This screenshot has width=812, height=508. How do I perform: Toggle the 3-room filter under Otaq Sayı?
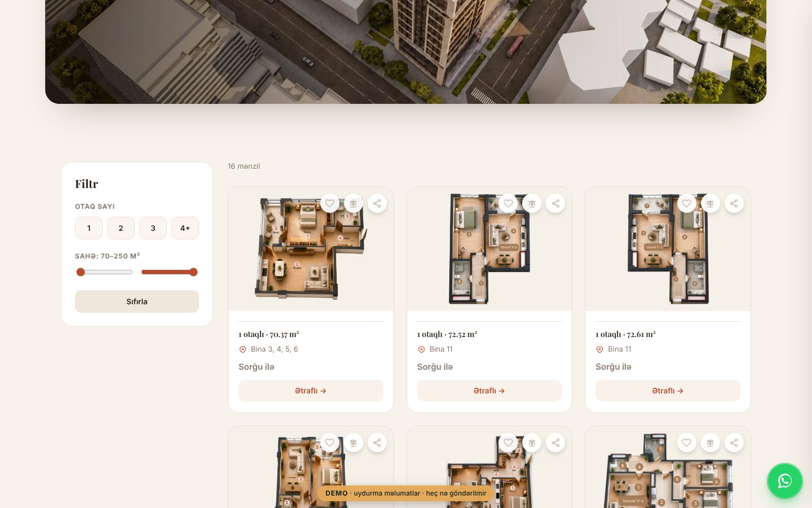pyautogui.click(x=153, y=228)
